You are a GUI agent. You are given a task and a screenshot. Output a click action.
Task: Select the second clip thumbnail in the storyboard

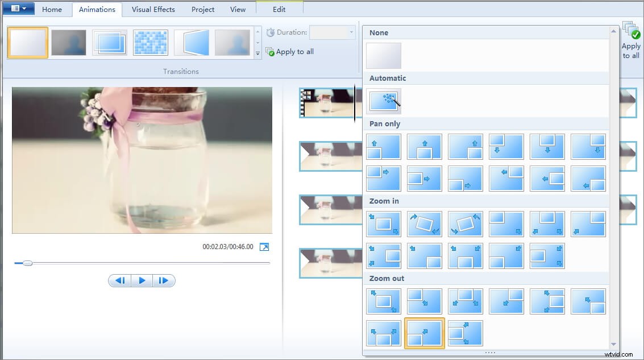click(x=329, y=156)
